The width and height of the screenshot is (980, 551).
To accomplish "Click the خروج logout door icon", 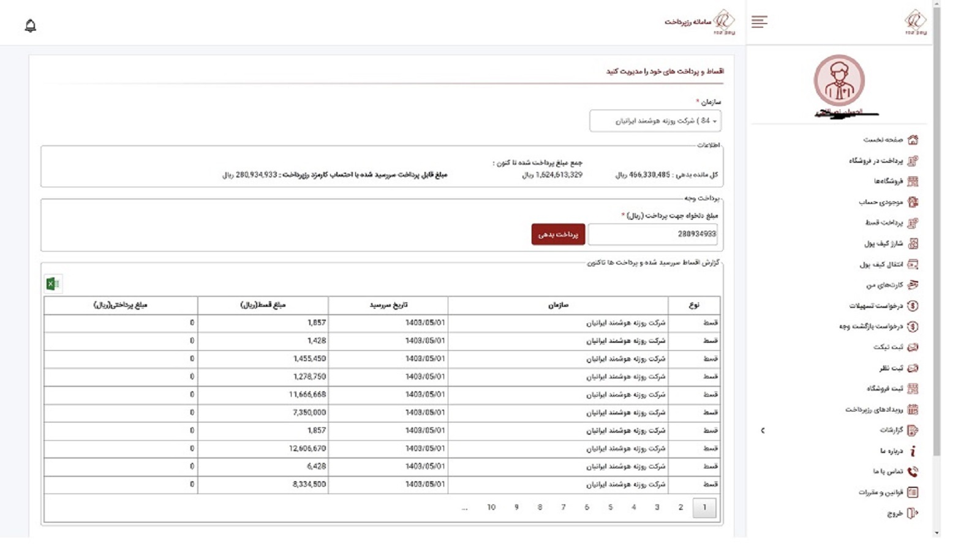I will coord(913,513).
